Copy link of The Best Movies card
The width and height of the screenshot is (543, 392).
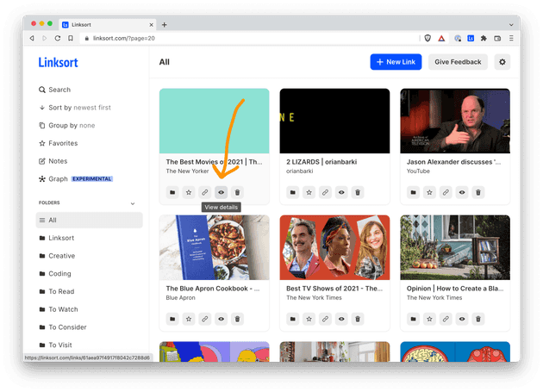tap(205, 192)
